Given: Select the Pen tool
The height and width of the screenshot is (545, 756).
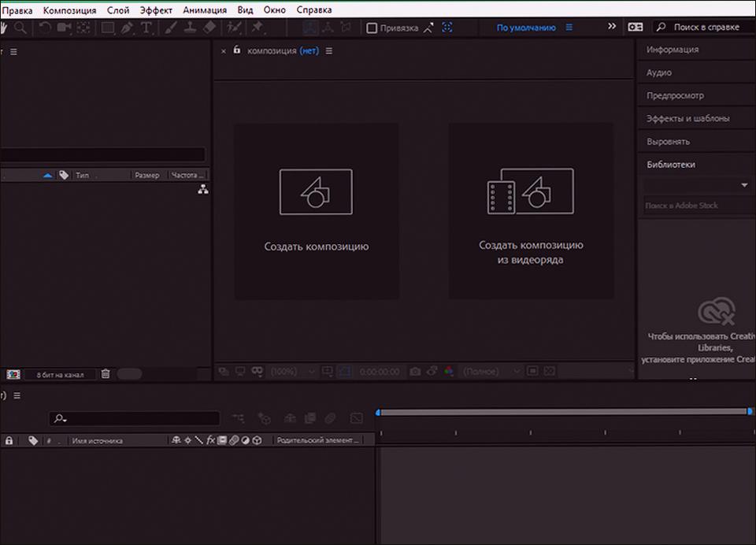Looking at the screenshot, I should (128, 28).
